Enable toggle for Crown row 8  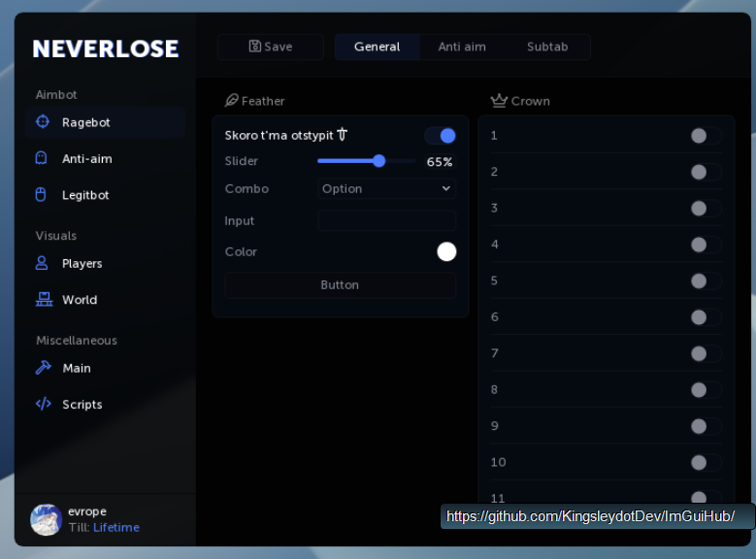706,390
